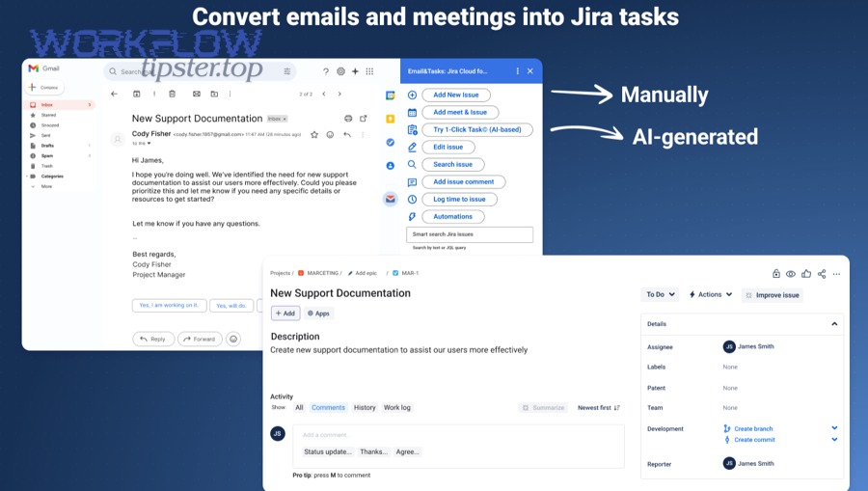
Task: Toggle Newest first sort order
Action: tap(599, 408)
